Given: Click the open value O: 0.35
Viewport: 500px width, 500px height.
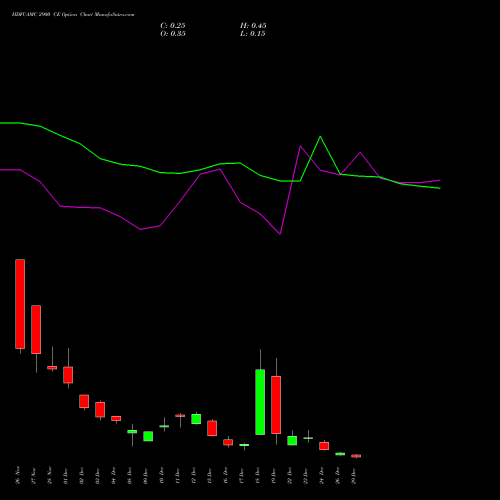Looking at the screenshot, I should [173, 34].
